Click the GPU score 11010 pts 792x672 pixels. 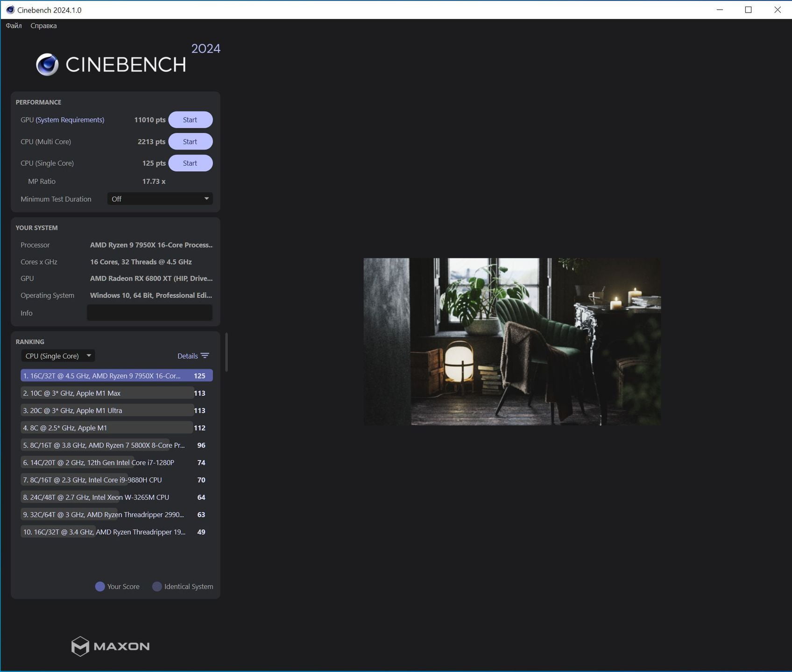pos(150,120)
